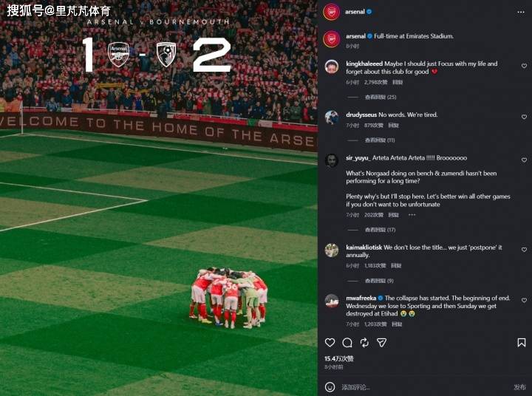Like kingkhaleeed's comment heart
The height and width of the screenshot is (396, 532).
tap(524, 66)
